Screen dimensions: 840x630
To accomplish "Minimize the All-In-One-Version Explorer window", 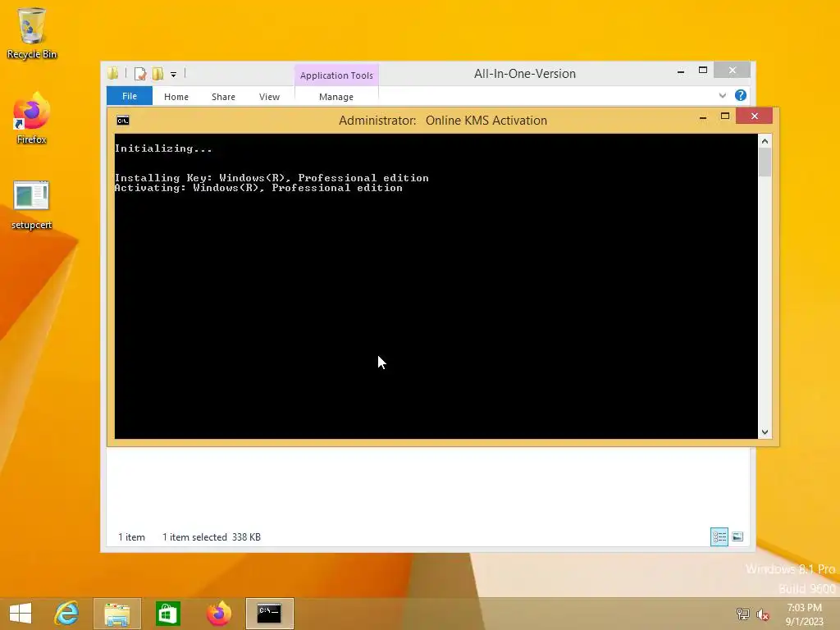I will pos(681,71).
